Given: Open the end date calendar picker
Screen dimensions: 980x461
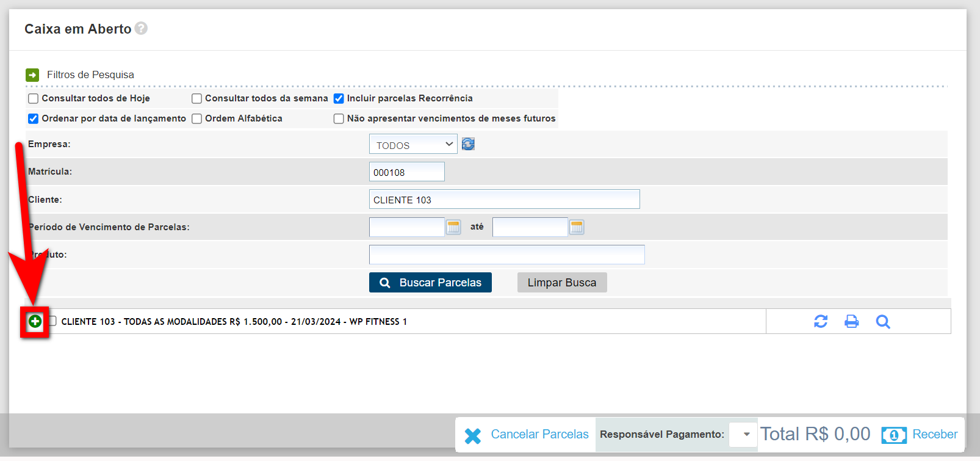Looking at the screenshot, I should [x=577, y=227].
